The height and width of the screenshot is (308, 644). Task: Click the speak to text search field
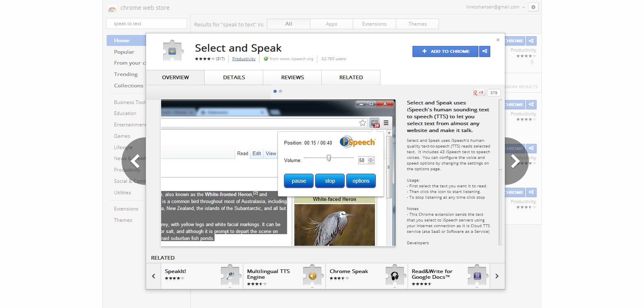point(146,24)
